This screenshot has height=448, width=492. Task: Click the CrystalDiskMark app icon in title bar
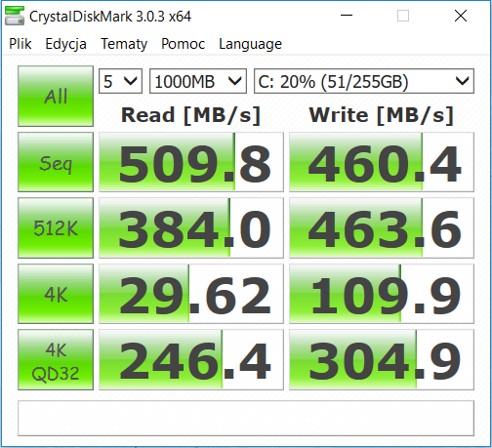15,16
